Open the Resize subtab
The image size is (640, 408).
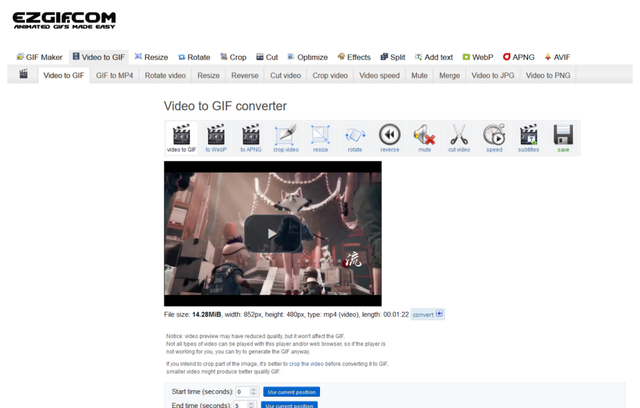coord(209,75)
